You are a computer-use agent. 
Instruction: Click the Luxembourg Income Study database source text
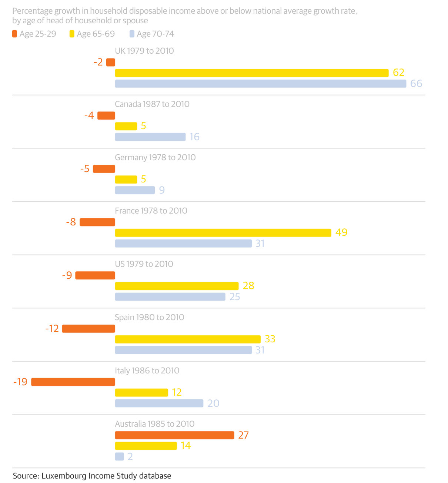(92, 476)
